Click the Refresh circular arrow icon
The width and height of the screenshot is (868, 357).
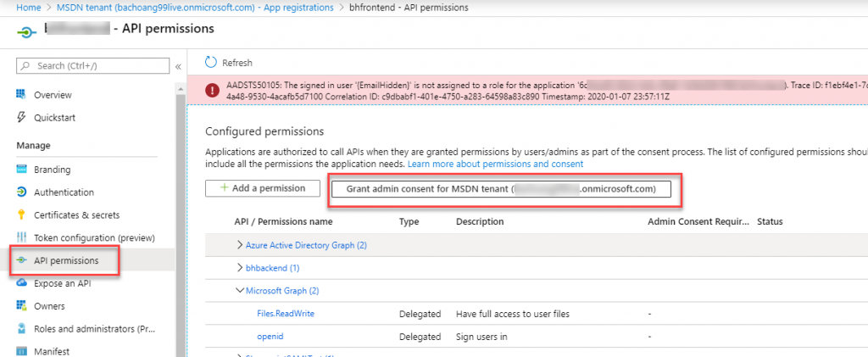point(211,62)
